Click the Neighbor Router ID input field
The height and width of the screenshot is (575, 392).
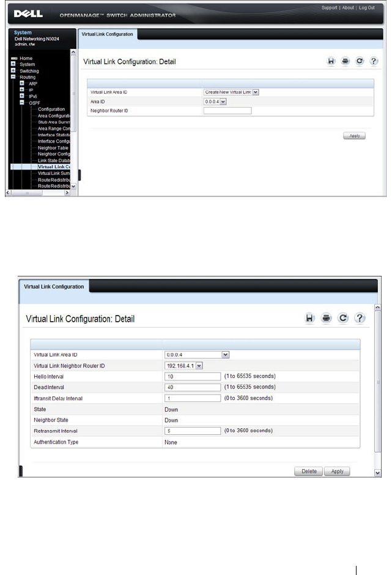click(x=227, y=111)
